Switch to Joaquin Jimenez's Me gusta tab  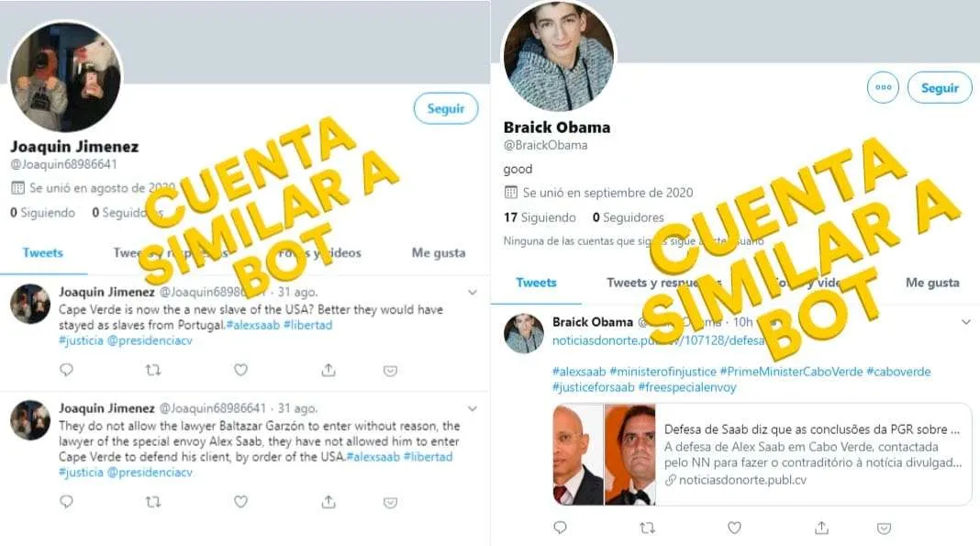coord(438,253)
